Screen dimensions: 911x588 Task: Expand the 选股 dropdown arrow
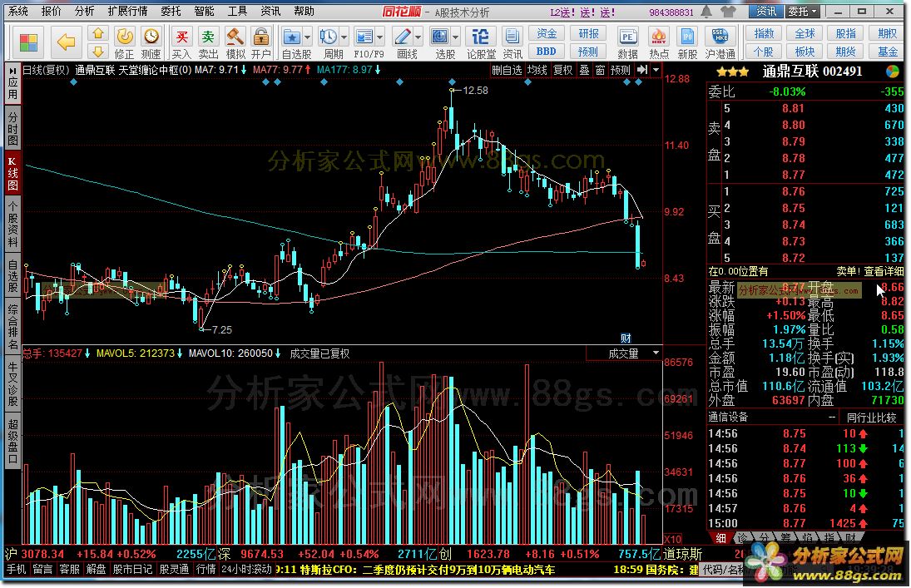[455, 37]
